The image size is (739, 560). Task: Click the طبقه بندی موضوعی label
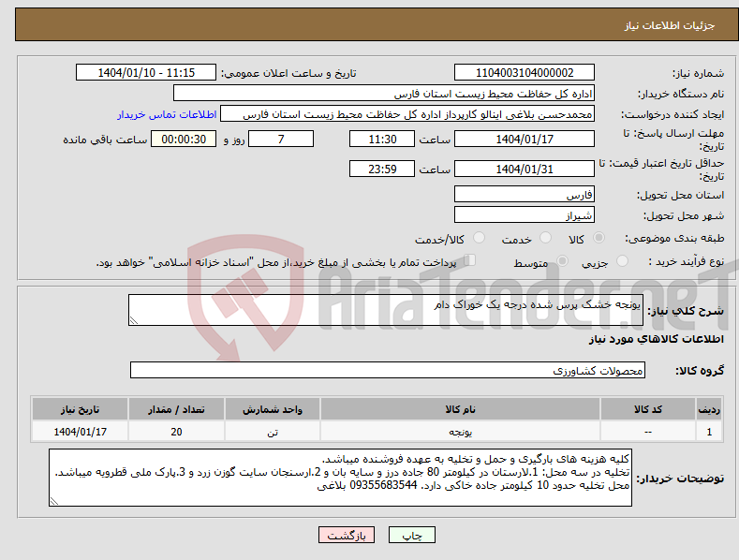coord(674,238)
